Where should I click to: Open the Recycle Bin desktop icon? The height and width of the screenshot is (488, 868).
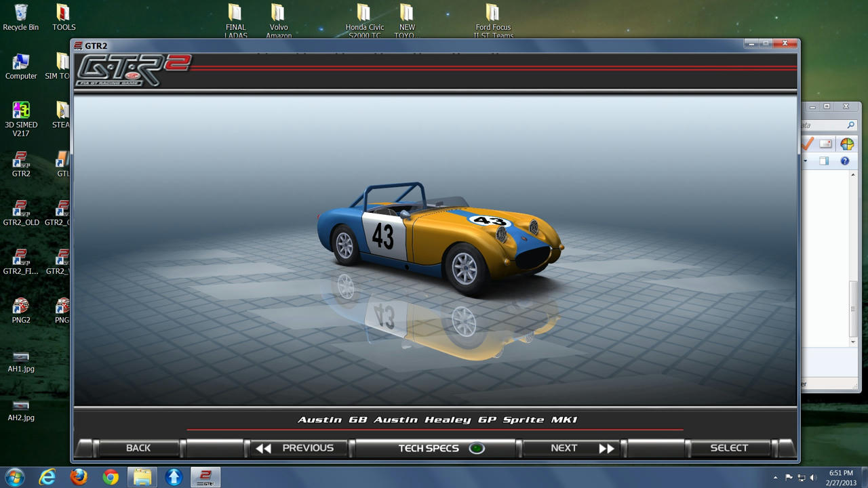coord(21,18)
